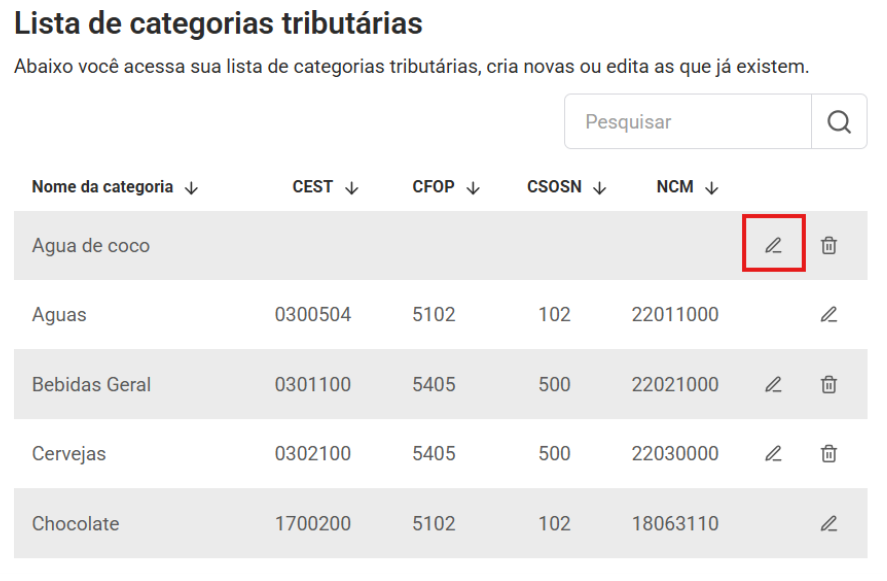Click the search magnifier icon
The image size is (887, 581).
click(839, 122)
